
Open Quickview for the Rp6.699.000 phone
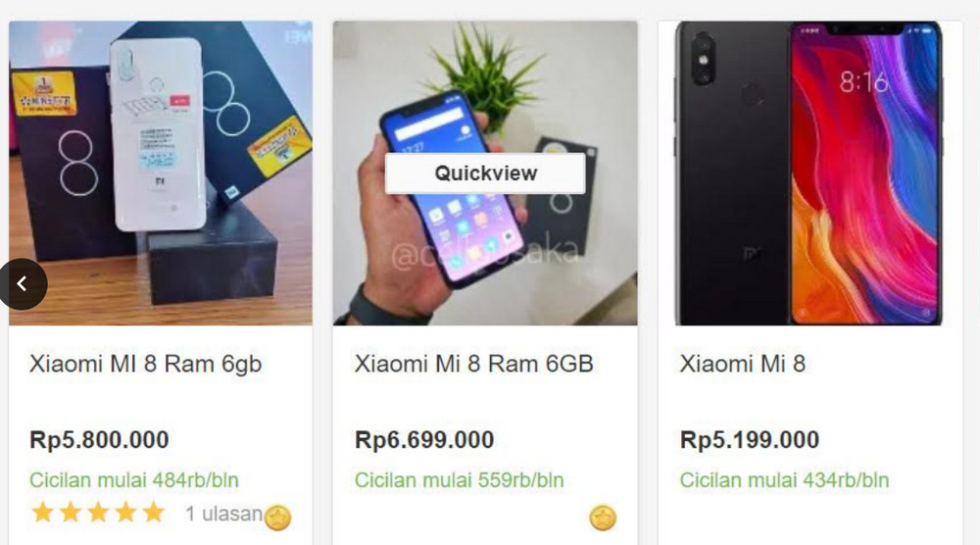coord(485,173)
